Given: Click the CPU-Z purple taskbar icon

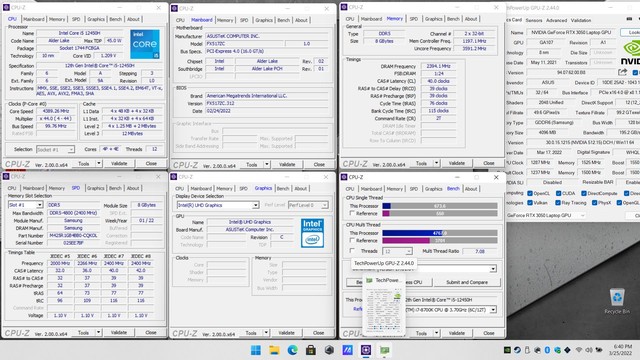Looking at the screenshot, I should [366, 350].
